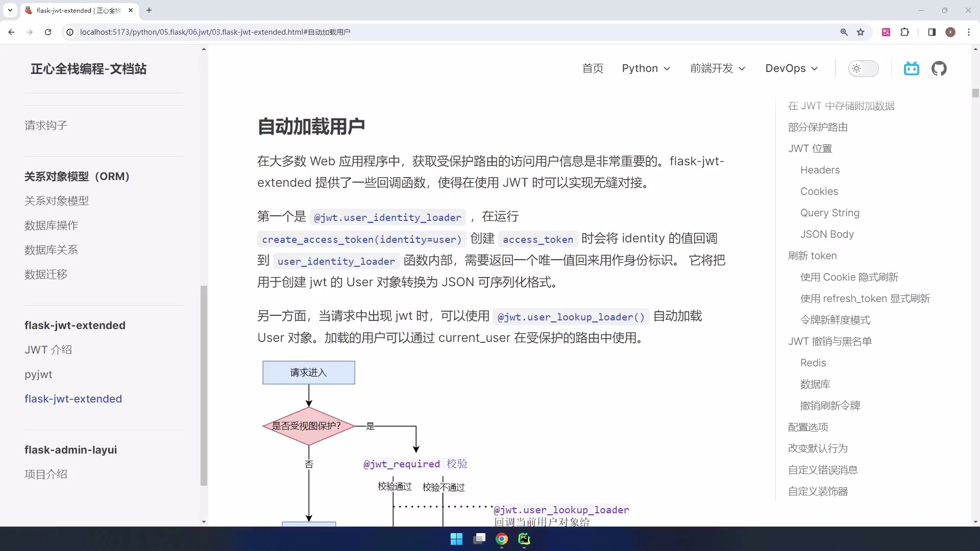
Task: Click the zoom/search icon in address bar
Action: [845, 32]
